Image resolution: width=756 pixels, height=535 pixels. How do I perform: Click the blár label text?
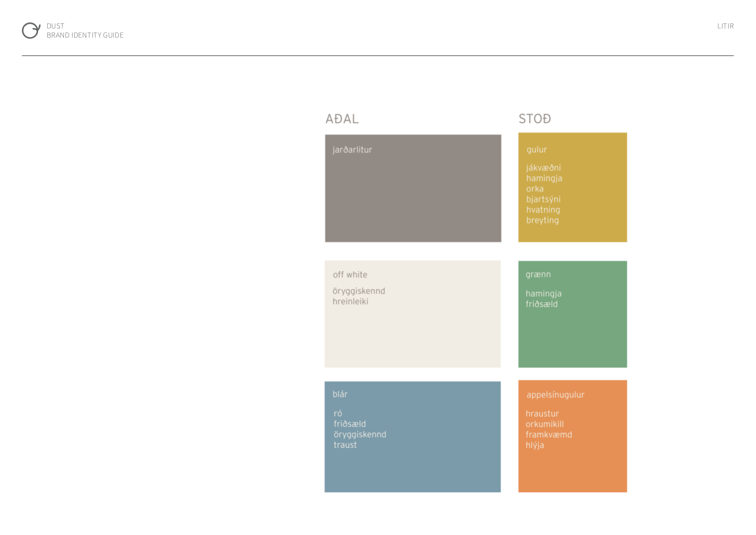point(340,394)
